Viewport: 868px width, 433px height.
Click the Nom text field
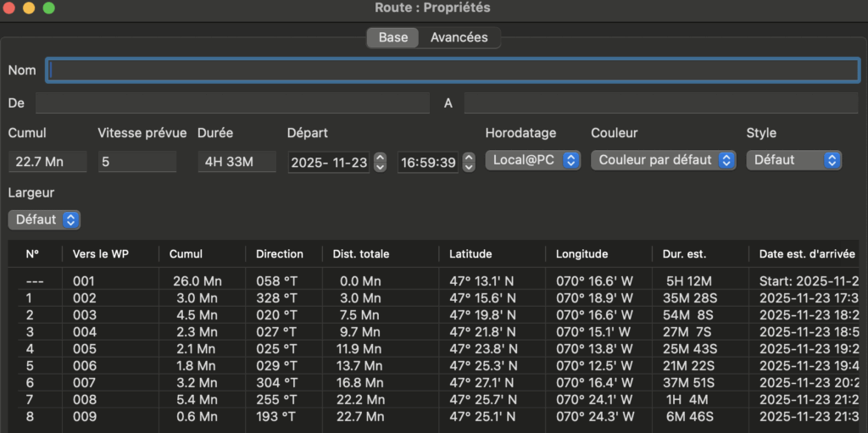[x=453, y=70]
